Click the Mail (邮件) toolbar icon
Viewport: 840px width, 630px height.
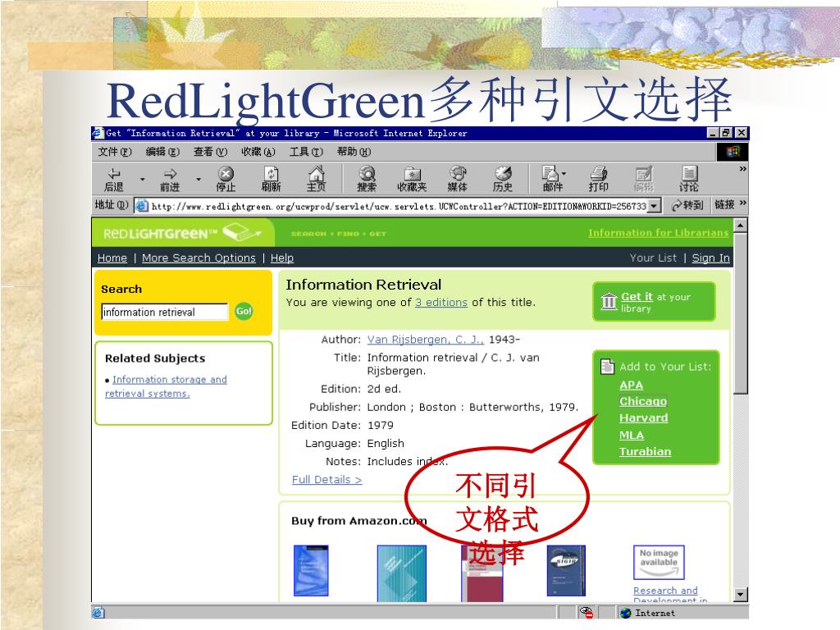(x=550, y=180)
